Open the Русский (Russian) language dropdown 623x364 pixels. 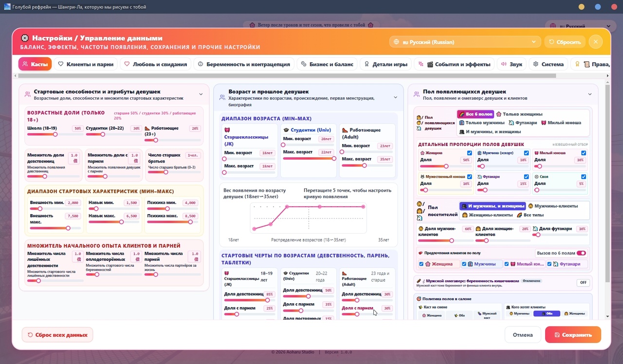point(465,42)
